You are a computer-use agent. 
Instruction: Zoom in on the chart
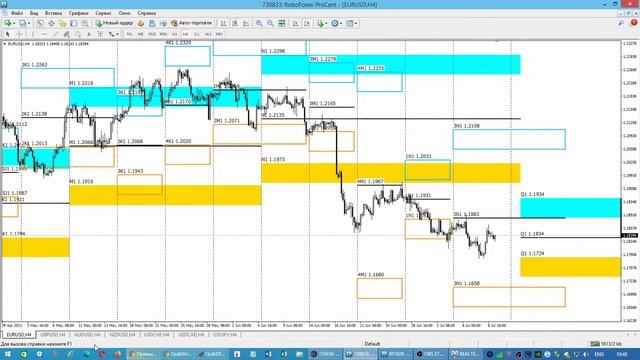pos(259,23)
